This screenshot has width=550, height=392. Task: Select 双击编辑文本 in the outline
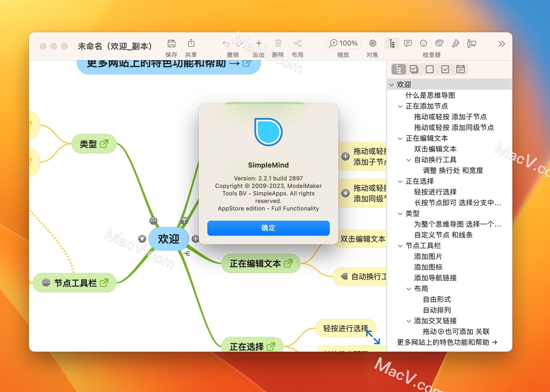[435, 149]
